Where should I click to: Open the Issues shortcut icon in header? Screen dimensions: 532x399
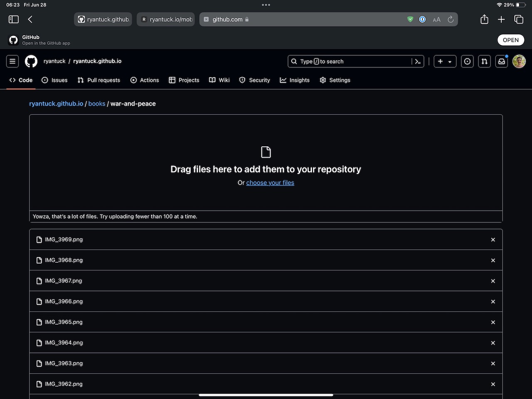(467, 62)
